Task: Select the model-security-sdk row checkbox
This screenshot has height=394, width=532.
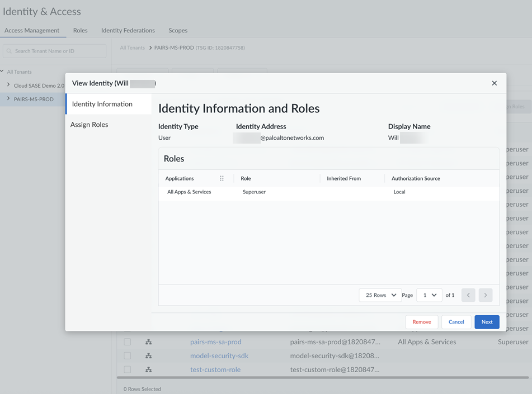Action: (128, 356)
